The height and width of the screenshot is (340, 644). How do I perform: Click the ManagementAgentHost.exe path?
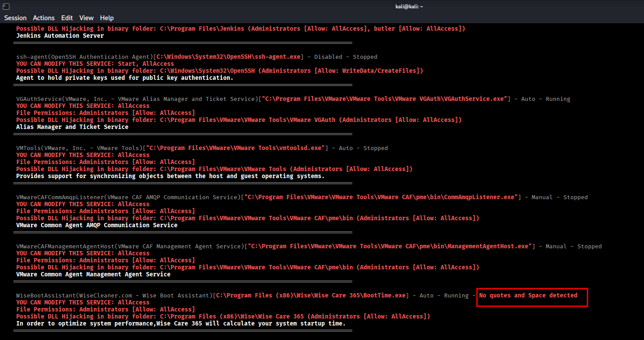click(390, 246)
